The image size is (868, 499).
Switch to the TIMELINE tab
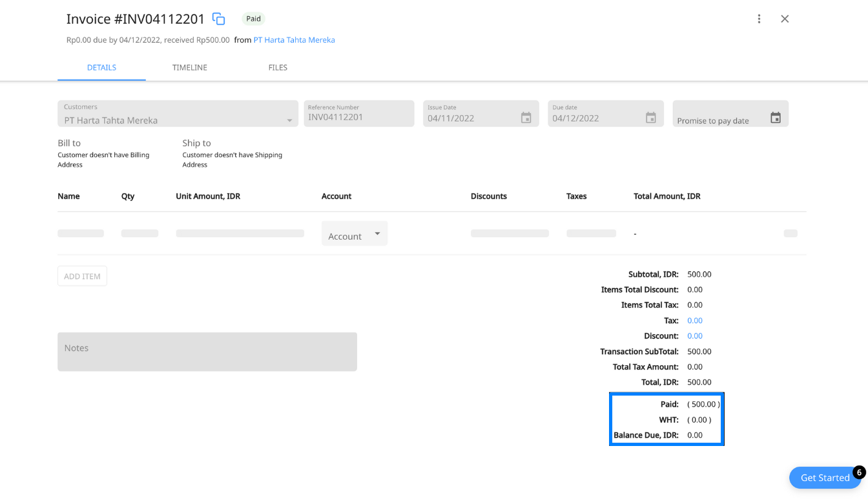coord(190,67)
